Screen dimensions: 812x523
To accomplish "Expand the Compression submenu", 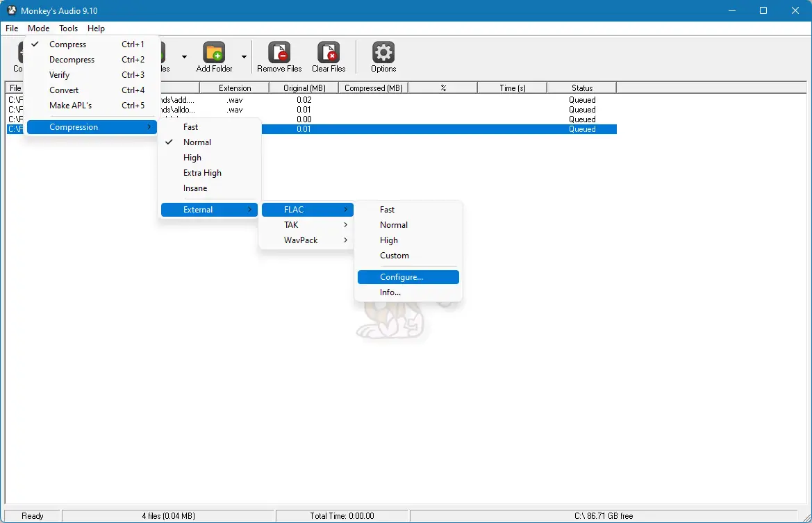I will (x=92, y=127).
